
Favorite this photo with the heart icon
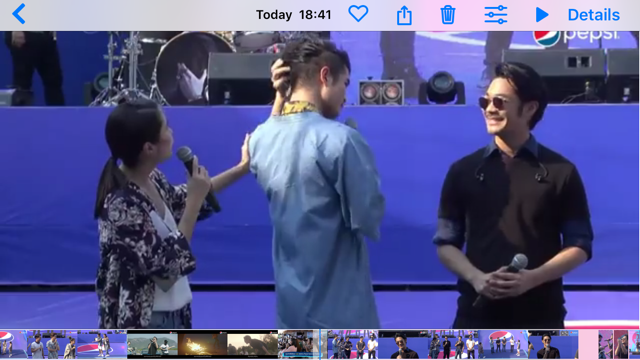[x=358, y=14]
